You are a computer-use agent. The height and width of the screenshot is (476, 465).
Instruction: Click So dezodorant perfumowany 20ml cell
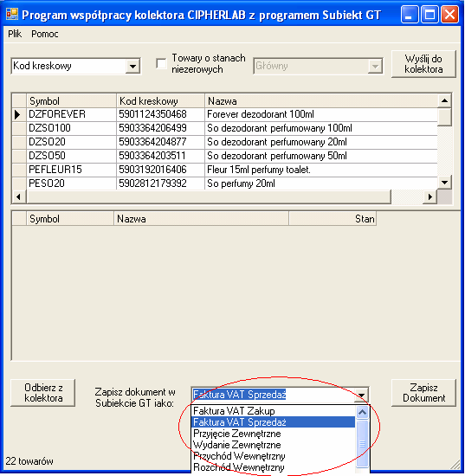coord(321,142)
